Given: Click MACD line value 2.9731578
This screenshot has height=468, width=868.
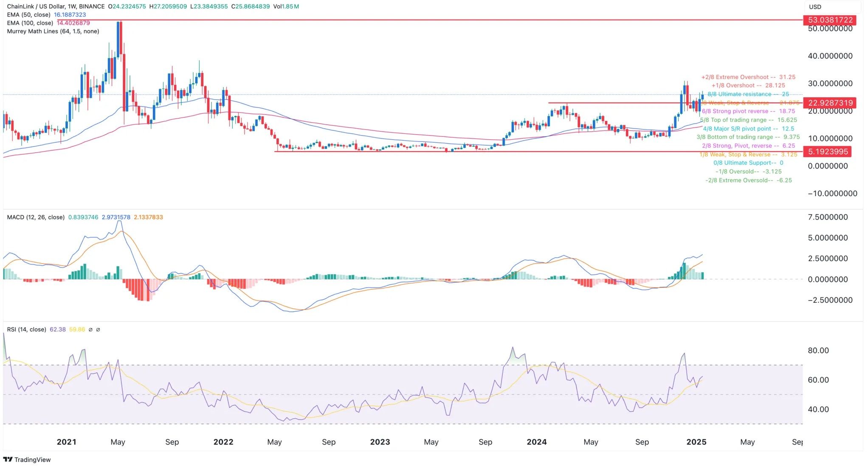Looking at the screenshot, I should pyautogui.click(x=116, y=217).
